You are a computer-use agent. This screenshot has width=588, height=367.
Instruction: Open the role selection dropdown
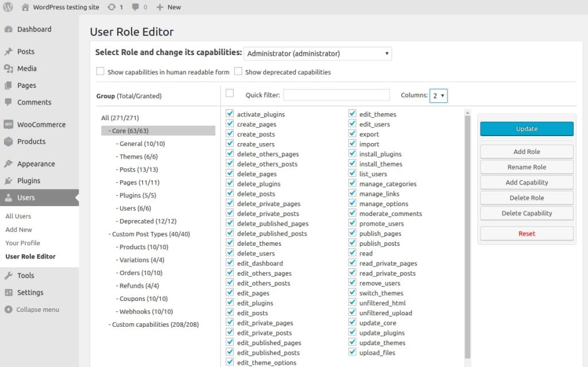[x=317, y=53]
